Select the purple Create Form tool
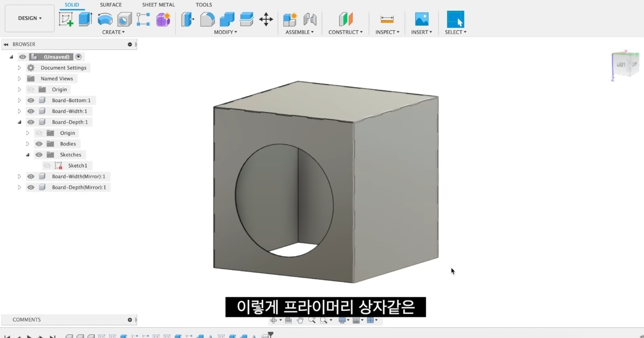The image size is (644, 338). [x=163, y=19]
